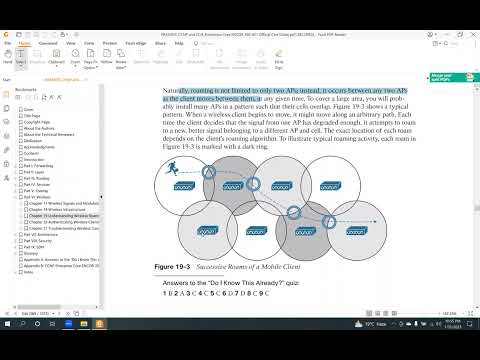The width and height of the screenshot is (480, 360).
Task: Open the page number dropdown in status bar
Action: point(53,313)
